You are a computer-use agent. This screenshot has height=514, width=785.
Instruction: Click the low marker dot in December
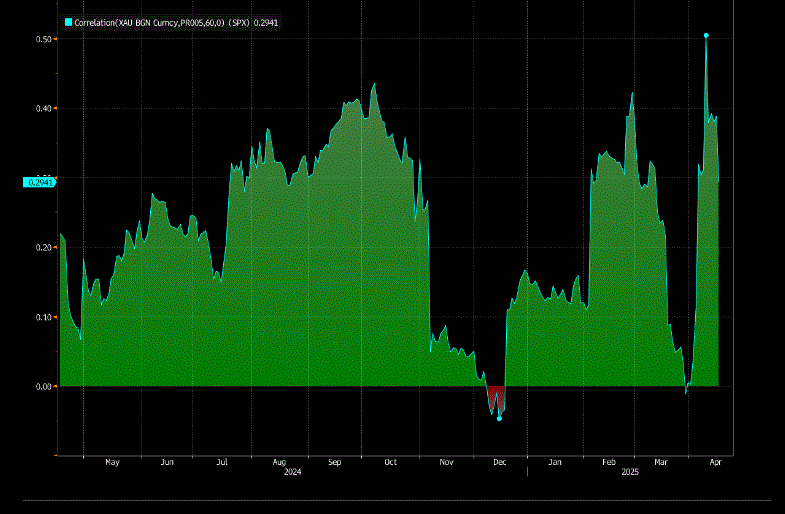[499, 418]
